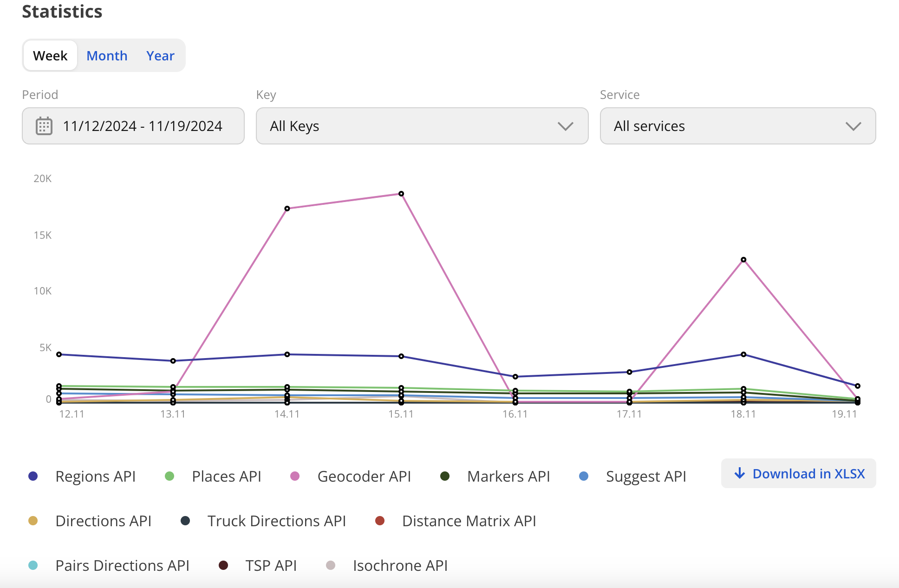Click the 20K y-axis label
This screenshot has height=588, width=899.
43,178
